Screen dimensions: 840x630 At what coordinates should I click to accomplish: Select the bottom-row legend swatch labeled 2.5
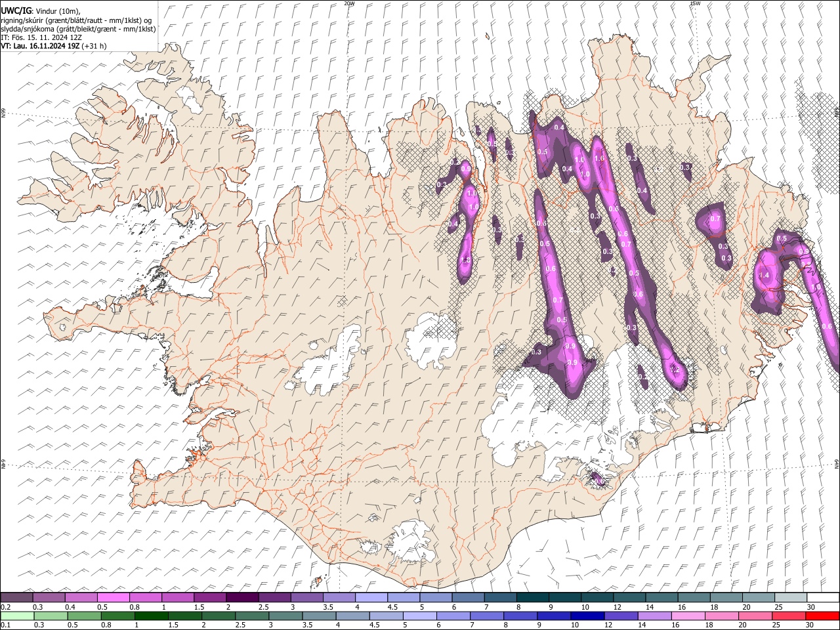[x=252, y=616]
